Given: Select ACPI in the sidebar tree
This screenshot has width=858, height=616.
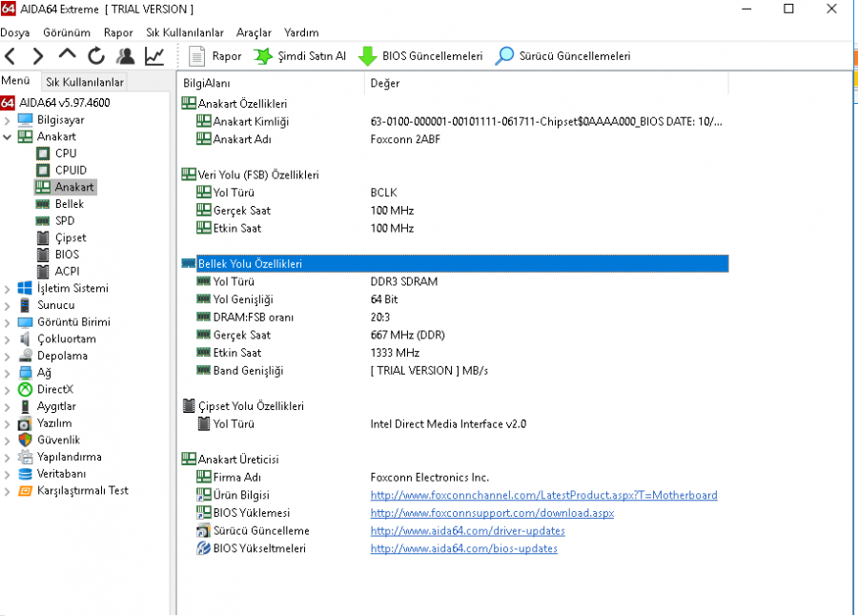Looking at the screenshot, I should 68,272.
